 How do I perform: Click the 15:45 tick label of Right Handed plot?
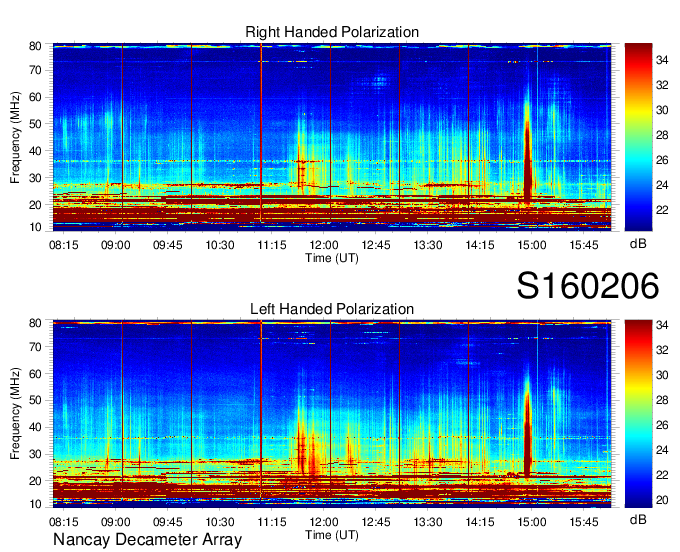(584, 245)
